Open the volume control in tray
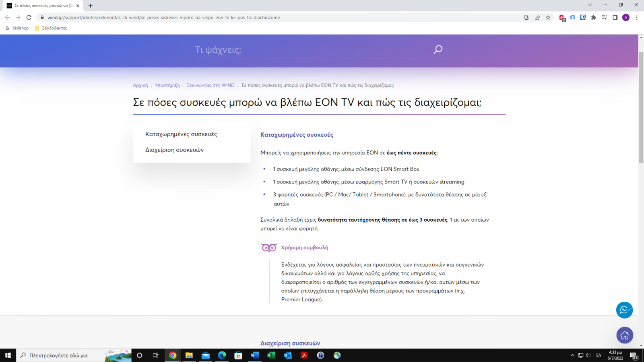This screenshot has height=362, width=644. (588, 355)
